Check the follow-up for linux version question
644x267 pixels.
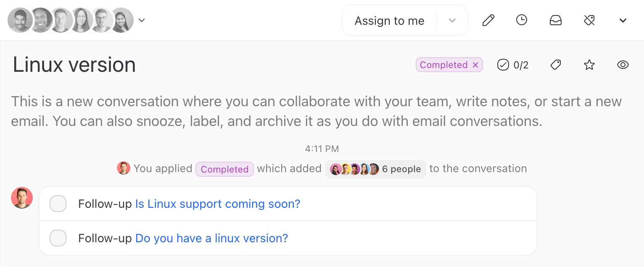[x=58, y=238]
